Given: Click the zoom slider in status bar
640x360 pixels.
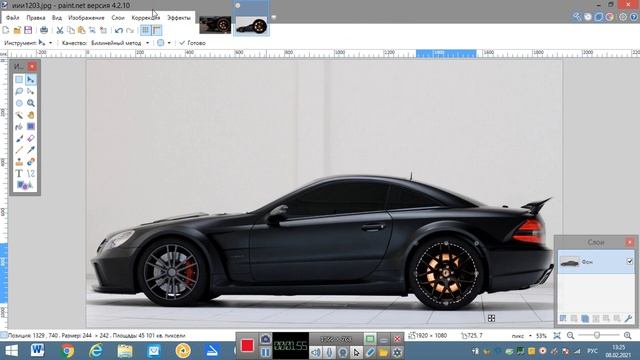Looking at the screenshot, I should 597,336.
